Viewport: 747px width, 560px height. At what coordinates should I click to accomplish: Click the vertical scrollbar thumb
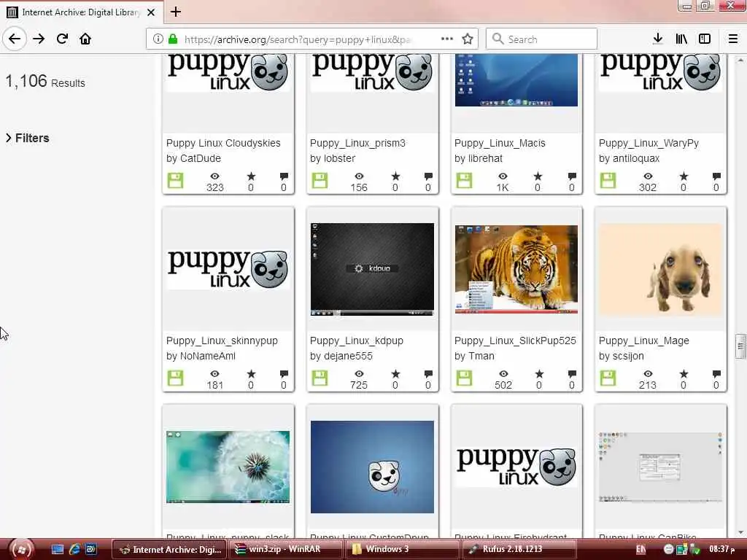(740, 346)
